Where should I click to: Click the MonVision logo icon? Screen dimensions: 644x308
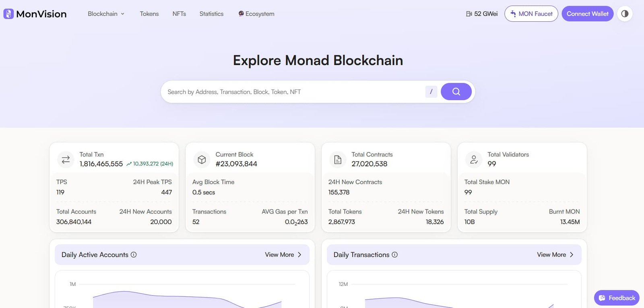pyautogui.click(x=8, y=14)
